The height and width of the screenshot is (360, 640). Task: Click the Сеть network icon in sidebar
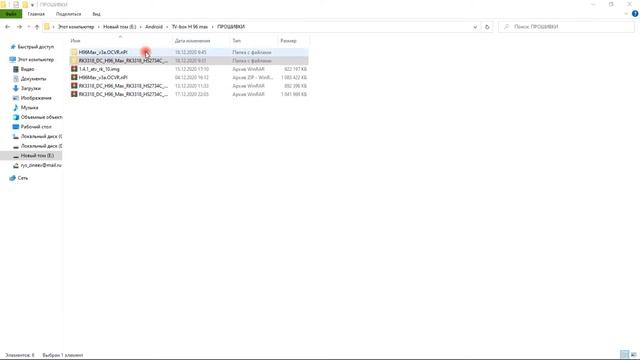13,178
